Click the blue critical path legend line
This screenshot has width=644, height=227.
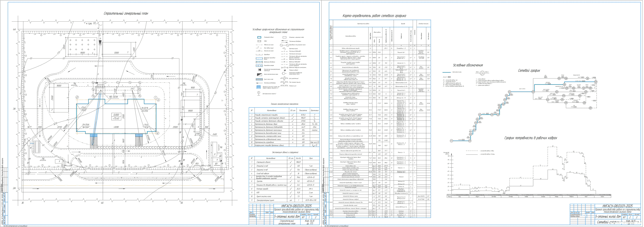447,72
